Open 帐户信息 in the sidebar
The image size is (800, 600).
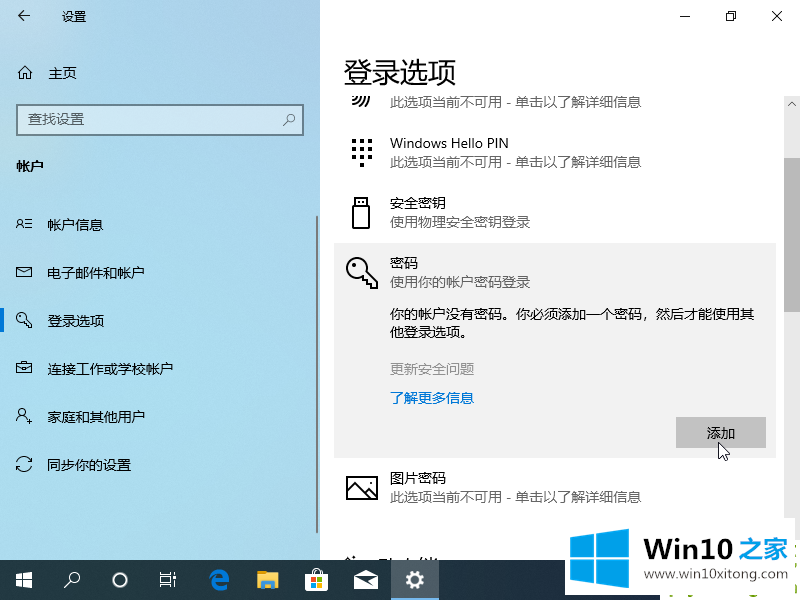tap(75, 225)
